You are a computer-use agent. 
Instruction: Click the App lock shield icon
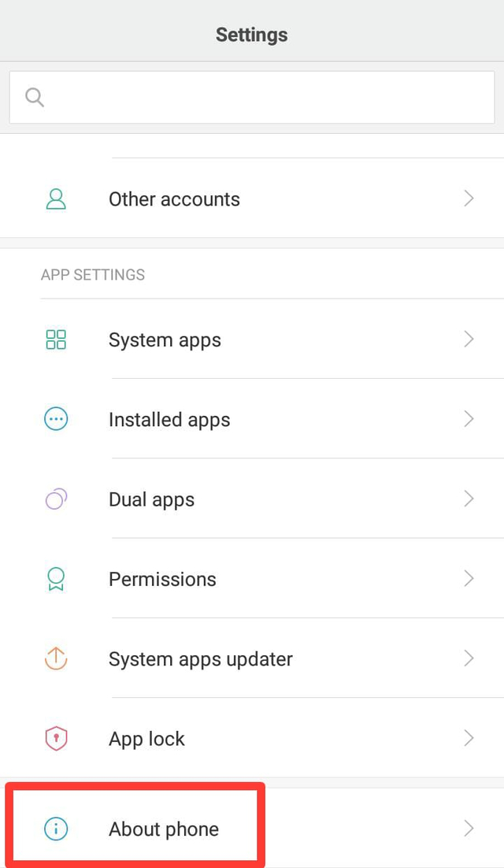[56, 738]
